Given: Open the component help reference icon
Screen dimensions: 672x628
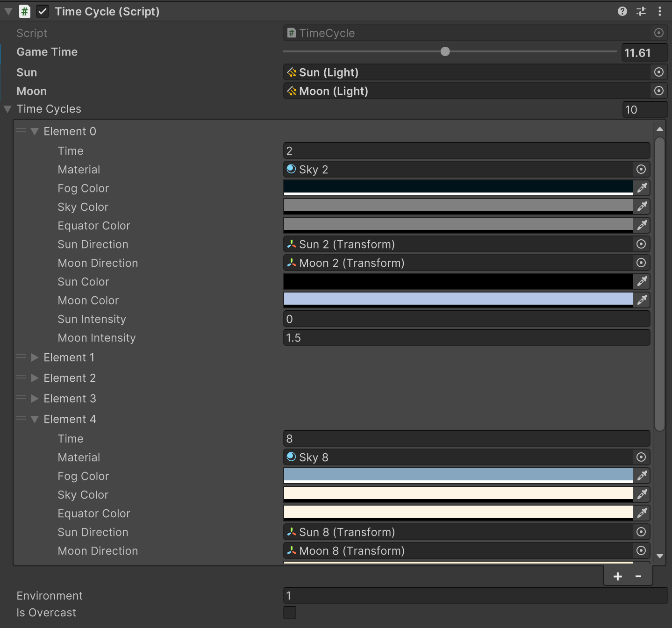Looking at the screenshot, I should click(622, 11).
